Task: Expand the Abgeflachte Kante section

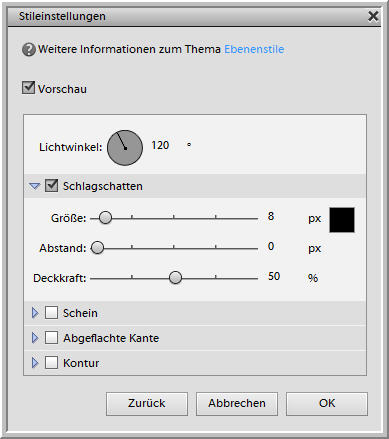Action: [x=35, y=338]
